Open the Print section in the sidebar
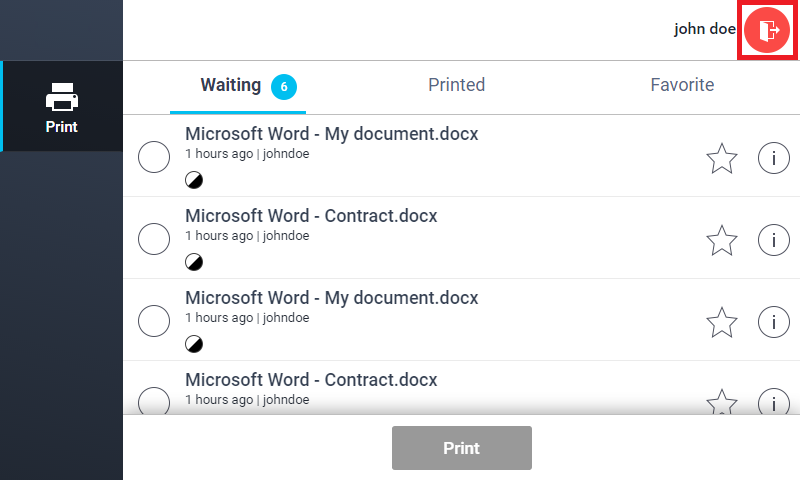 61,107
